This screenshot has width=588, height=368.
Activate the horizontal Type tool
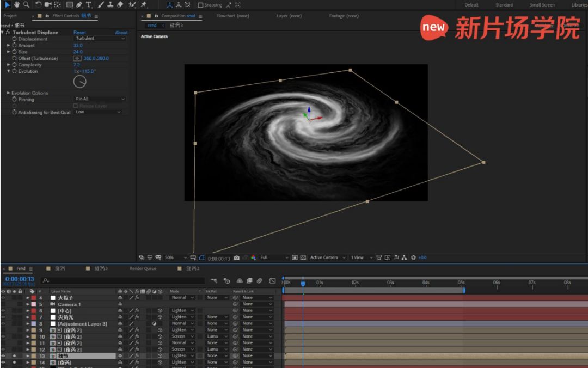point(89,4)
